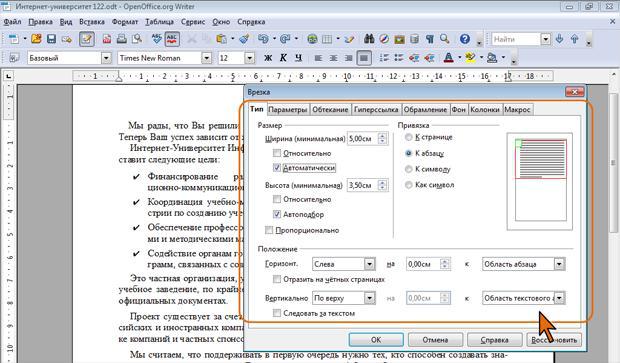Click the Справка button in dialog
Viewport: 620px width, 363px height.
(x=495, y=340)
